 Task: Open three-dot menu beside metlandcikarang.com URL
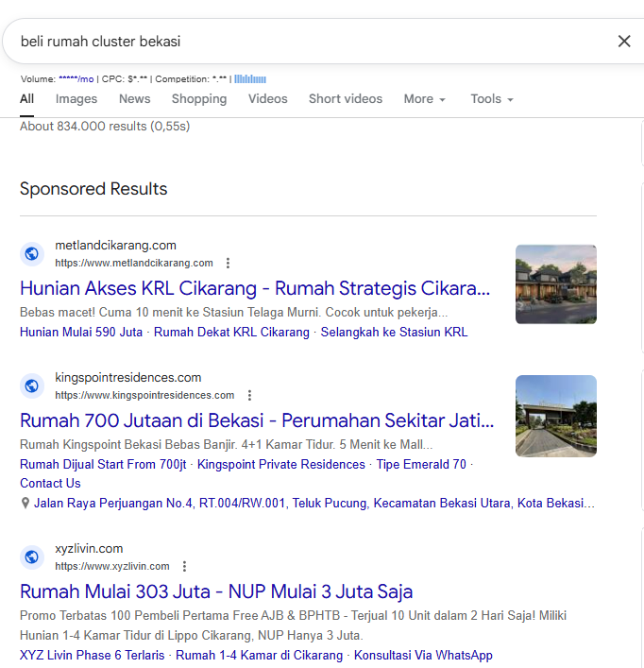point(229,264)
